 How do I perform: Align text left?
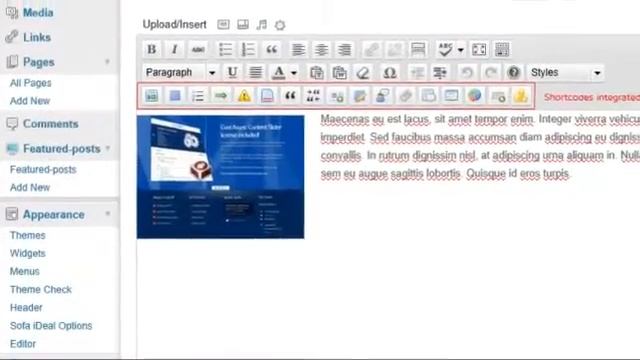[298, 49]
